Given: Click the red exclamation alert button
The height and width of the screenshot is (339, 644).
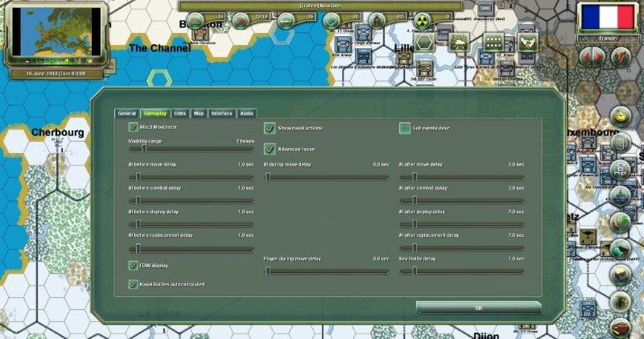Looking at the screenshot, I should pyautogui.click(x=621, y=57).
